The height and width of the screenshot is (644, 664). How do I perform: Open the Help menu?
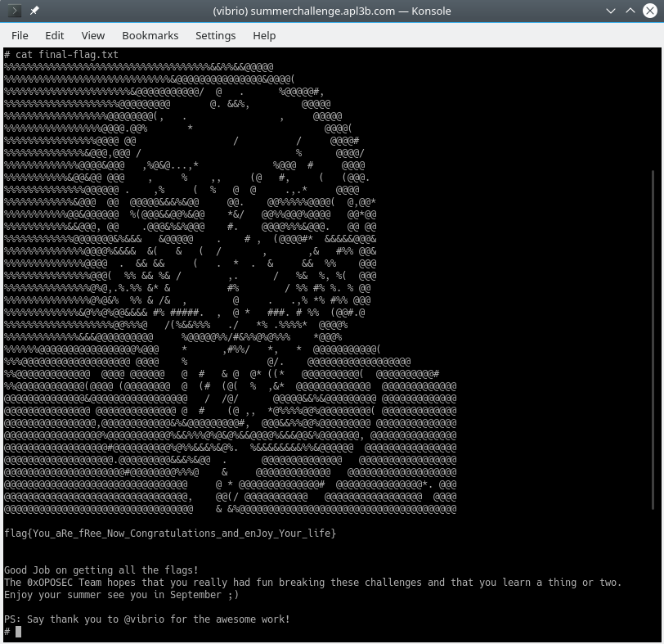pyautogui.click(x=264, y=35)
